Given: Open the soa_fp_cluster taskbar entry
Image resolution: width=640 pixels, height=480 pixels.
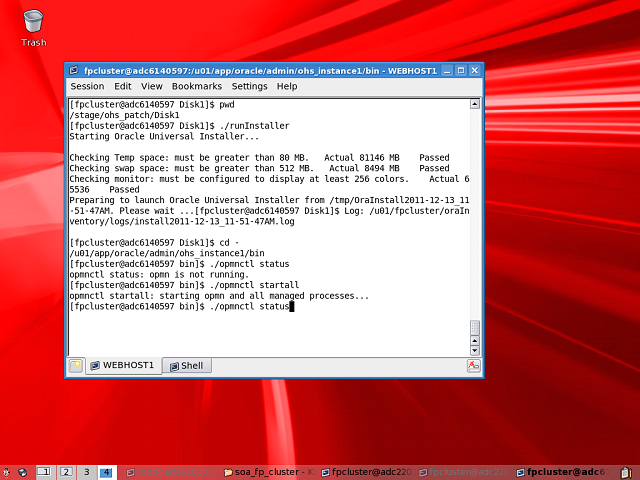Looking at the screenshot, I should pyautogui.click(x=270, y=472).
